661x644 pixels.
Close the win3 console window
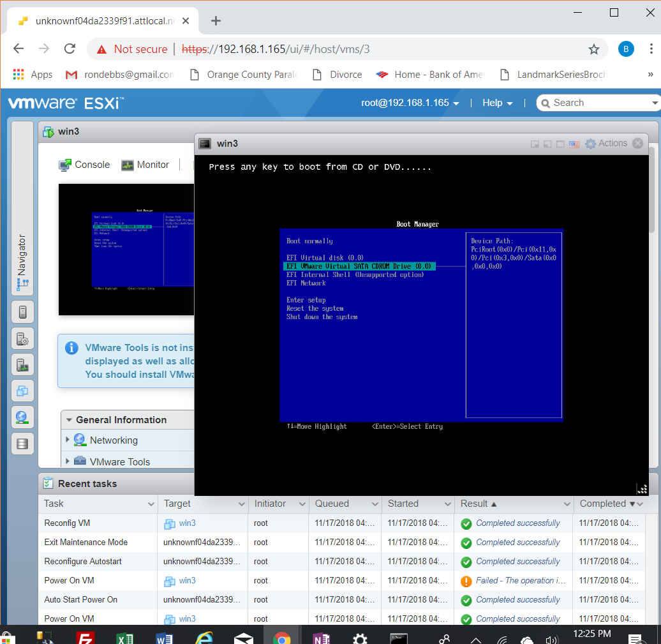(x=638, y=144)
